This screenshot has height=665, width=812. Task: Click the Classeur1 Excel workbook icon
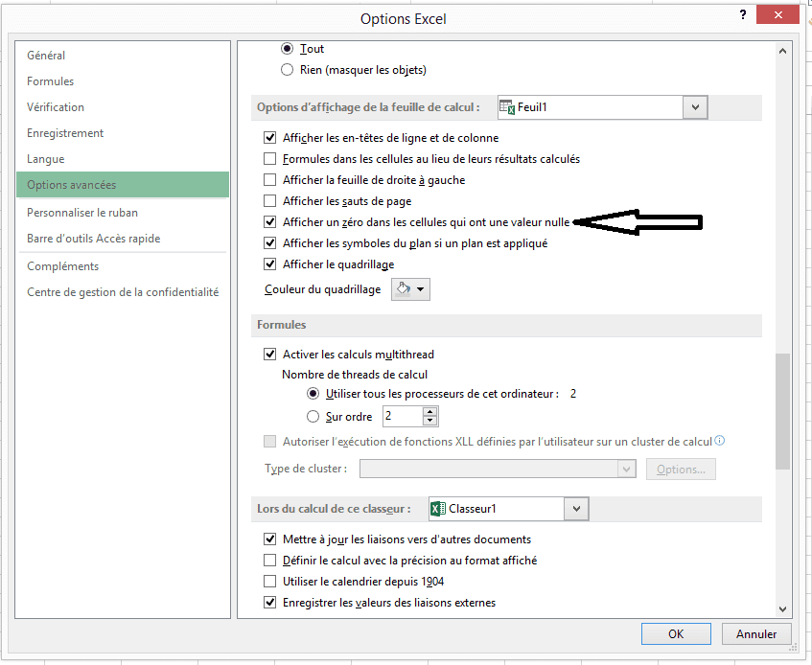438,509
